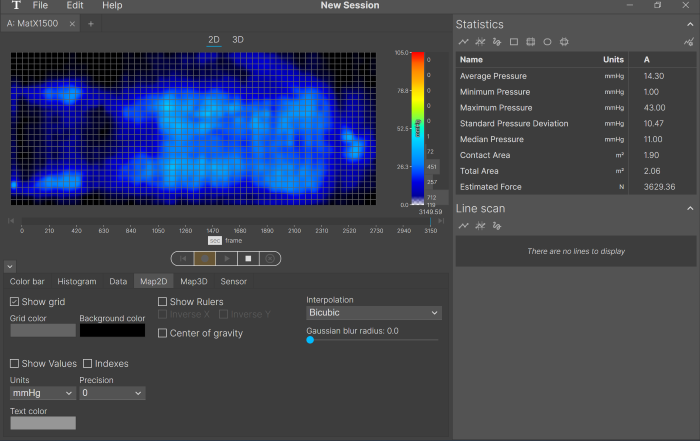700x441 pixels.
Task: Select the crossed-lines tool in Statistics toolbar
Action: 480,42
